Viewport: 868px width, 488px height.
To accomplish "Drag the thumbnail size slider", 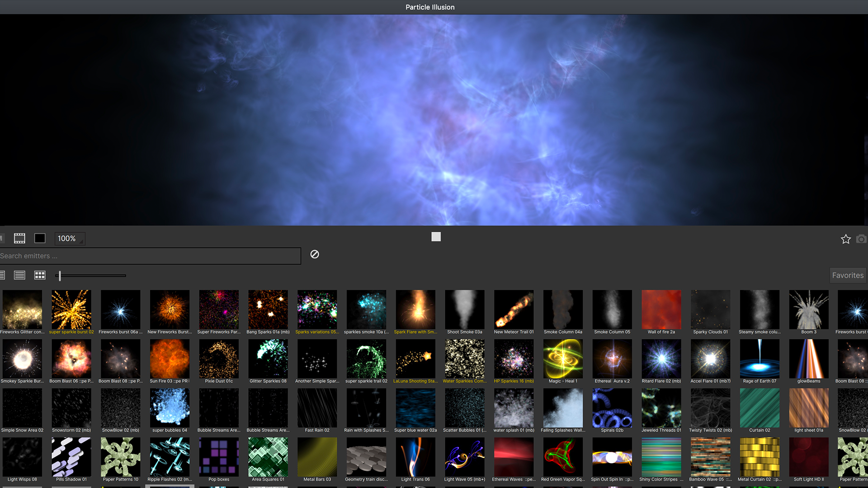I will (x=60, y=275).
